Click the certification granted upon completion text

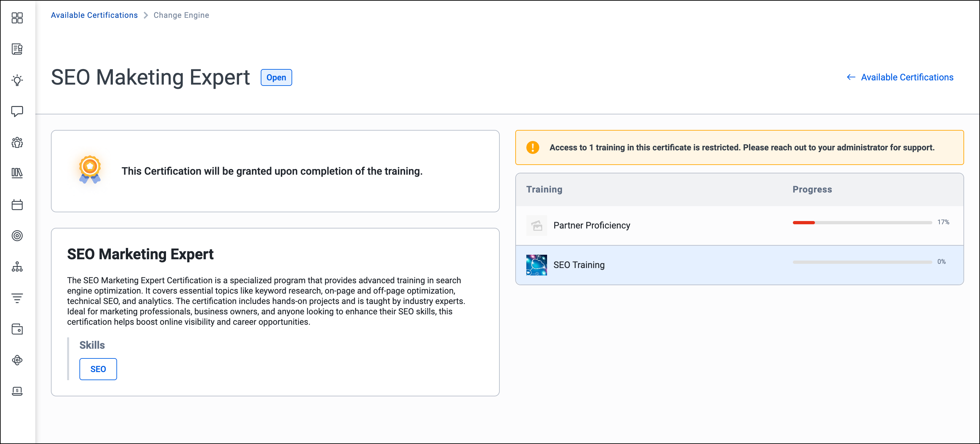tap(272, 171)
